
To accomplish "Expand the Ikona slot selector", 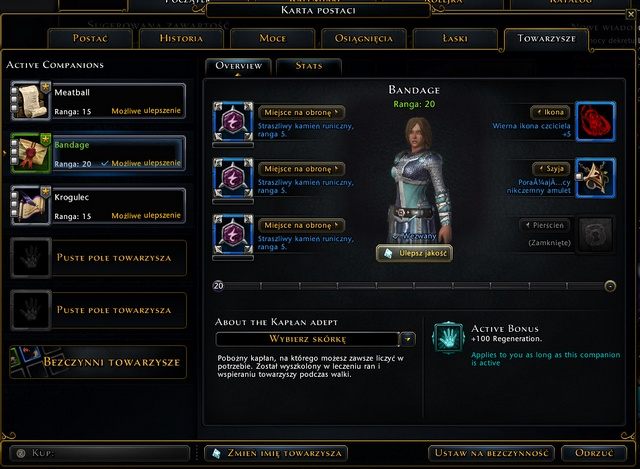I will click(x=550, y=112).
